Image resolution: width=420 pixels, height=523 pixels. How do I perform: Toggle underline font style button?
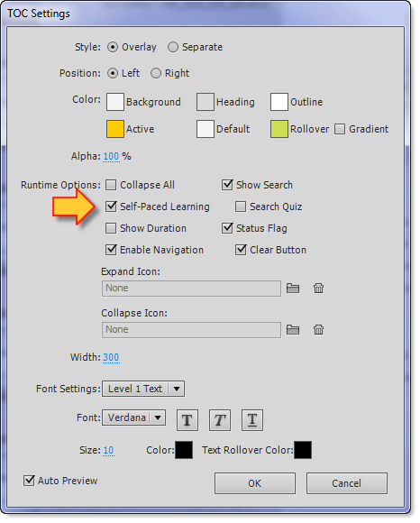[x=252, y=420]
